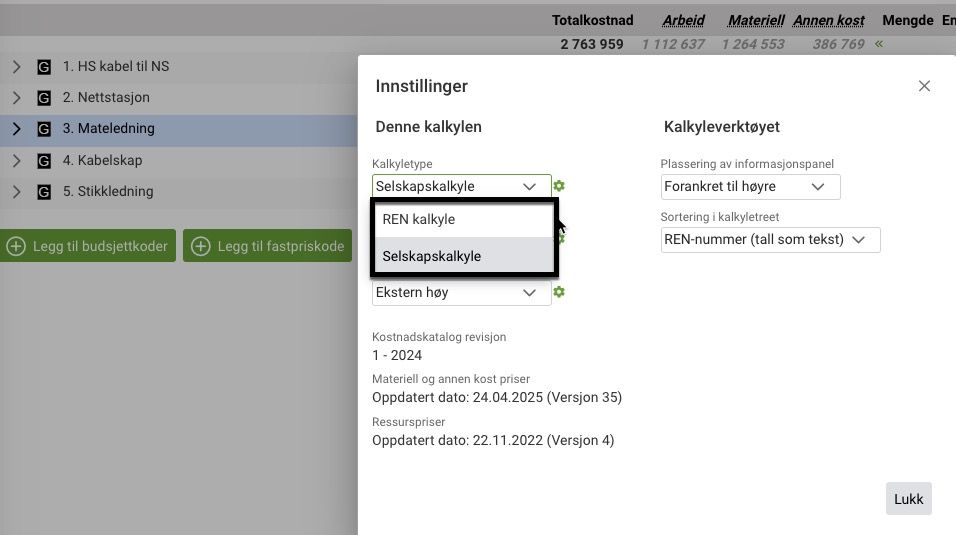Open the Ekstern høy dropdown
Image resolution: width=956 pixels, height=535 pixels.
462,292
